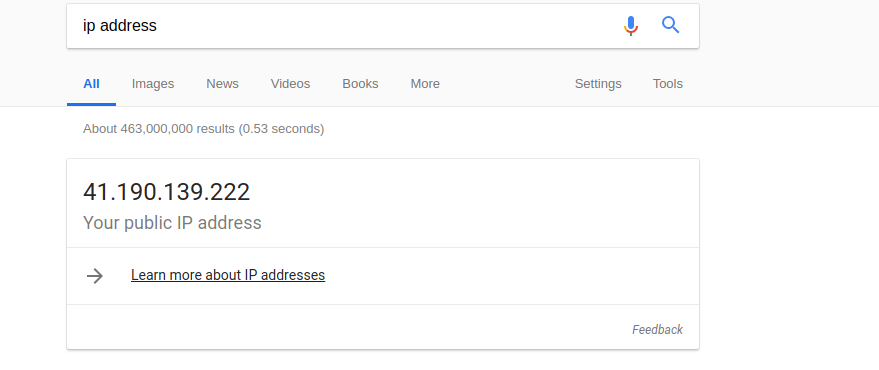The width and height of the screenshot is (879, 370).
Task: Click the blank header space between More and Settings
Action: 507,84
